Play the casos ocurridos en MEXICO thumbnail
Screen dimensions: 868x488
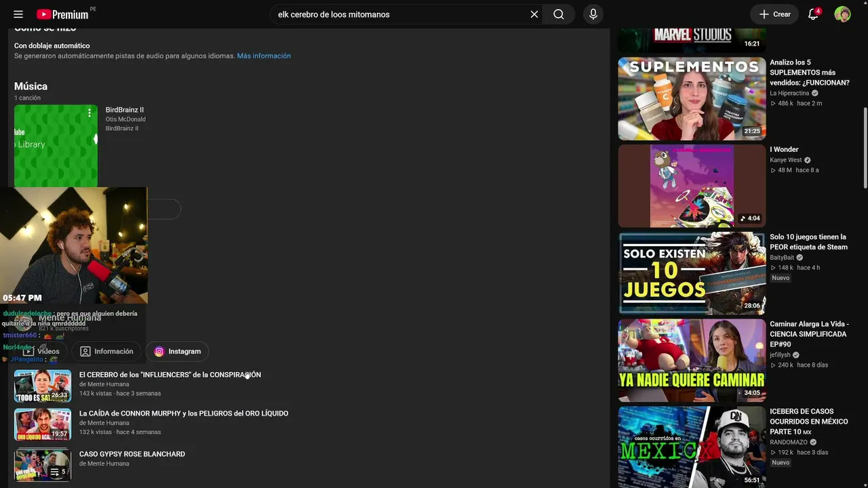pyautogui.click(x=692, y=447)
